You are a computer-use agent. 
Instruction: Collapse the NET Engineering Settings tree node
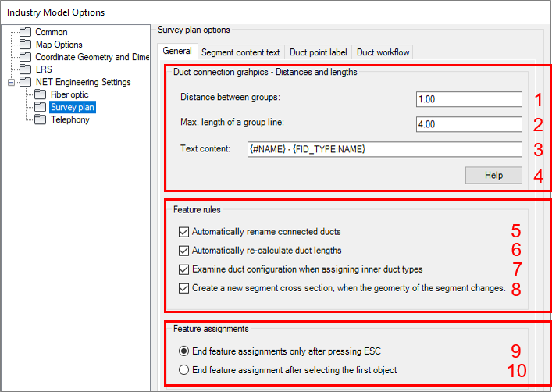click(x=11, y=82)
